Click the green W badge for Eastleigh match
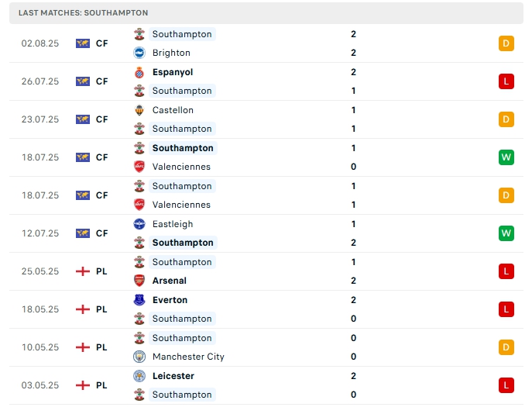 (x=506, y=233)
